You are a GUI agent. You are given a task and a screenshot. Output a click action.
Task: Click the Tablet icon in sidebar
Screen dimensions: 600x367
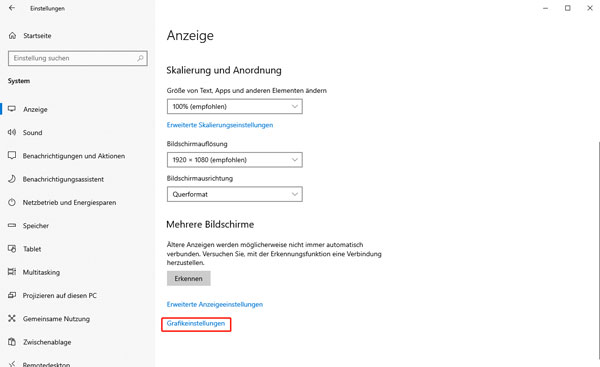(12, 249)
